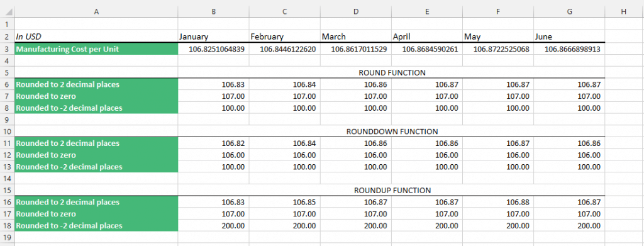Click January ROUNDDOWN value 106.82
Screen dimensions: 644x246
214,143
